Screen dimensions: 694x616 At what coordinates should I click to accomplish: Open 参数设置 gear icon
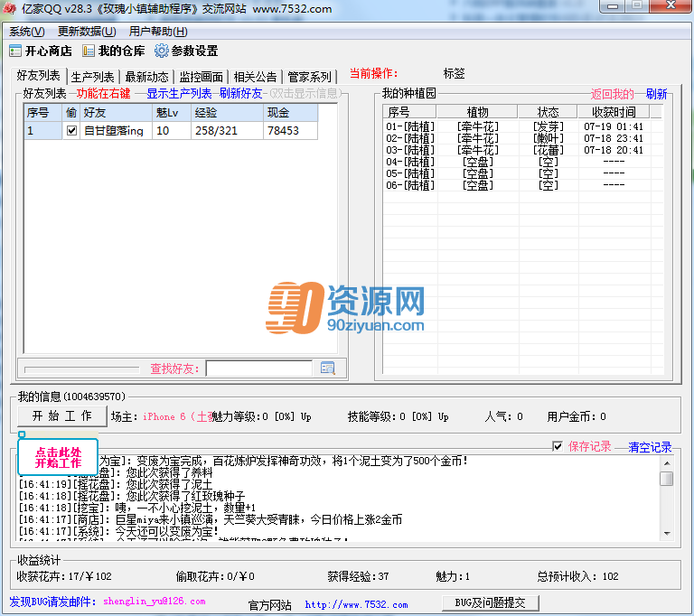point(186,51)
